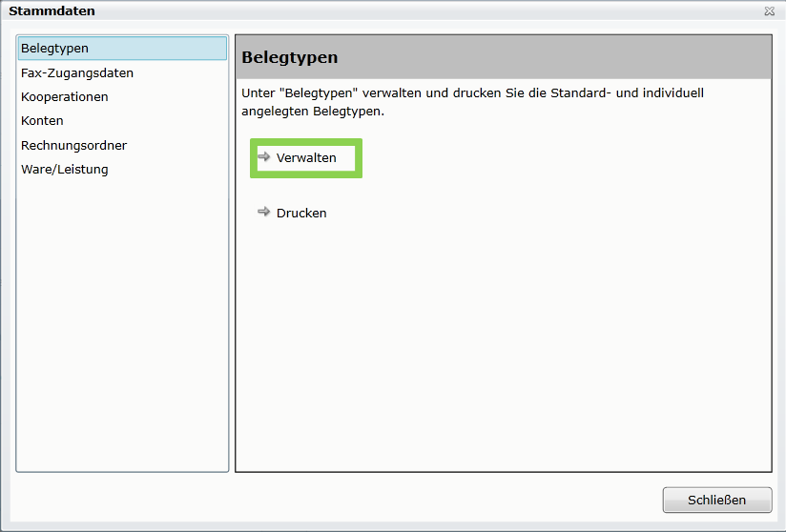786x532 pixels.
Task: Click the arrow icon beside Drucken
Action: 264,212
